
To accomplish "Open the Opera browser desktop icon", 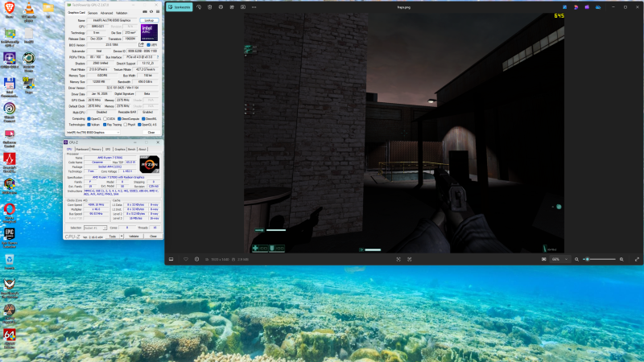I will 10,213.
